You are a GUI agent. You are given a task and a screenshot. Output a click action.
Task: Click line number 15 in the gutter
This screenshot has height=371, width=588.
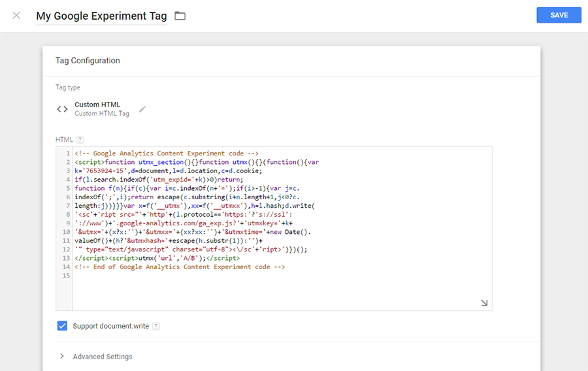(x=66, y=276)
